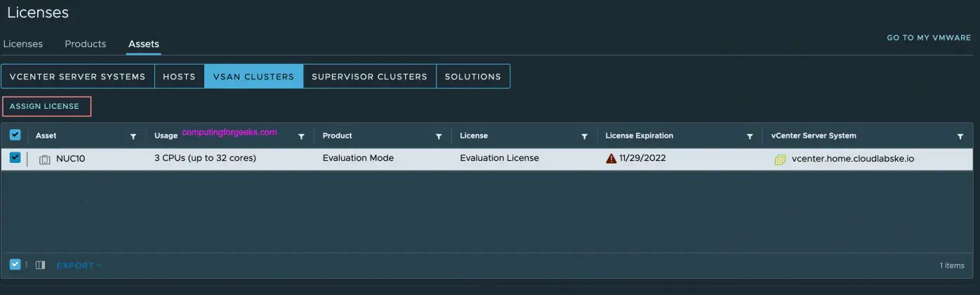
Task: Toggle the selected-items checkbox in footer
Action: 15,265
